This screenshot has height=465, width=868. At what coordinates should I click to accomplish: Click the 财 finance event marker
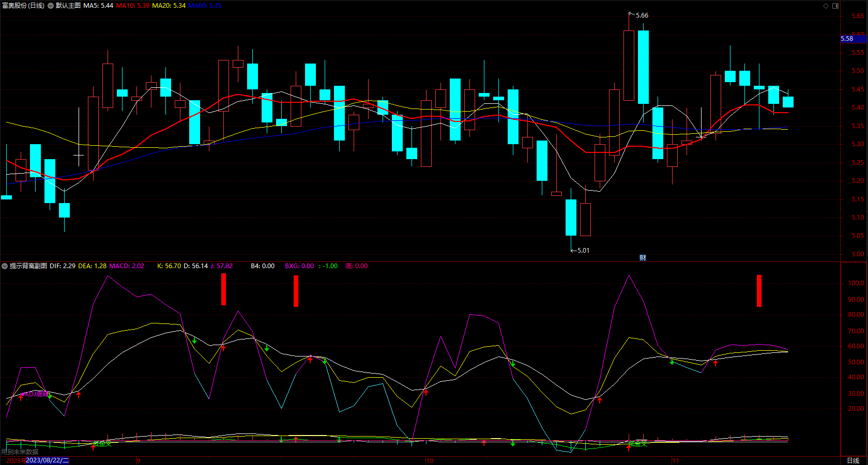[643, 258]
